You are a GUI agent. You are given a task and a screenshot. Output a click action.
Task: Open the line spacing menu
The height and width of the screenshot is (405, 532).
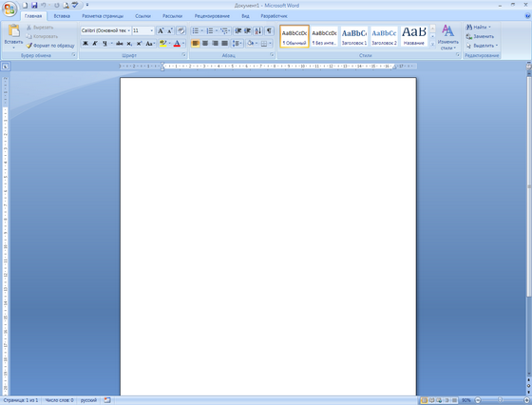click(x=237, y=44)
